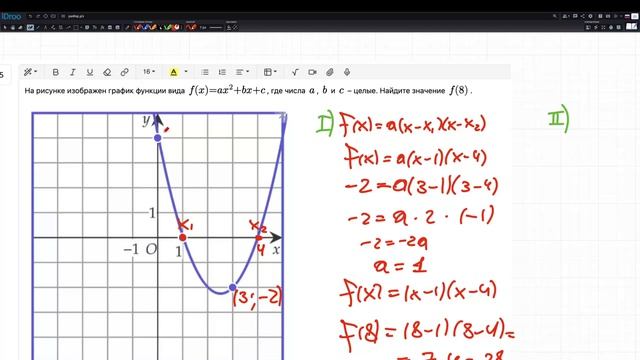Open the white board view button at top right
640x360 pixels.
pyautogui.click(x=635, y=16)
